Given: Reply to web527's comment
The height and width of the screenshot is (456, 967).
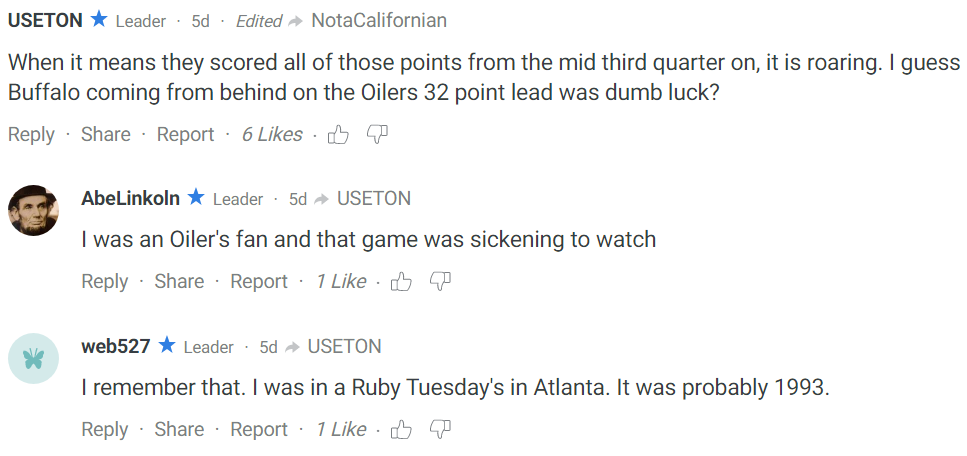Looking at the screenshot, I should coord(105,429).
